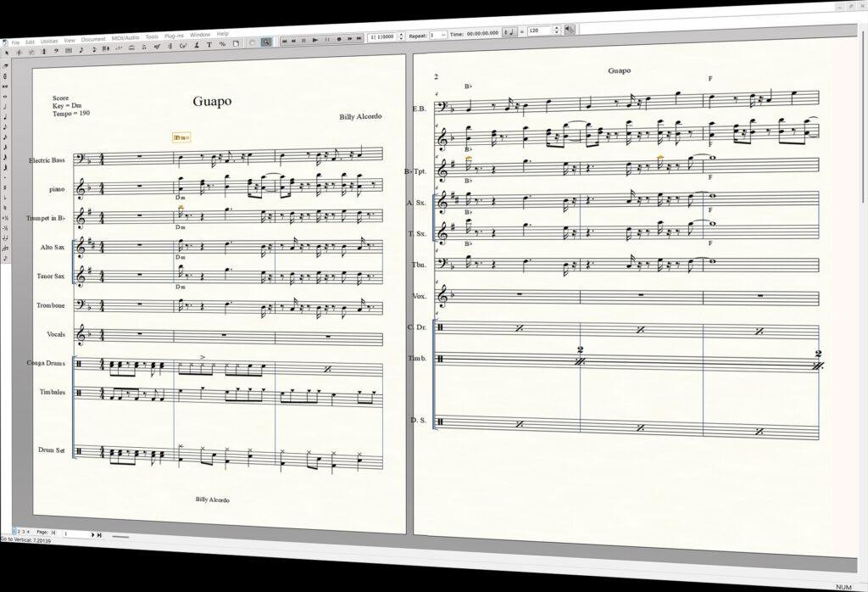The image size is (868, 592).
Task: Click the Record button in playback controls
Action: 339,39
